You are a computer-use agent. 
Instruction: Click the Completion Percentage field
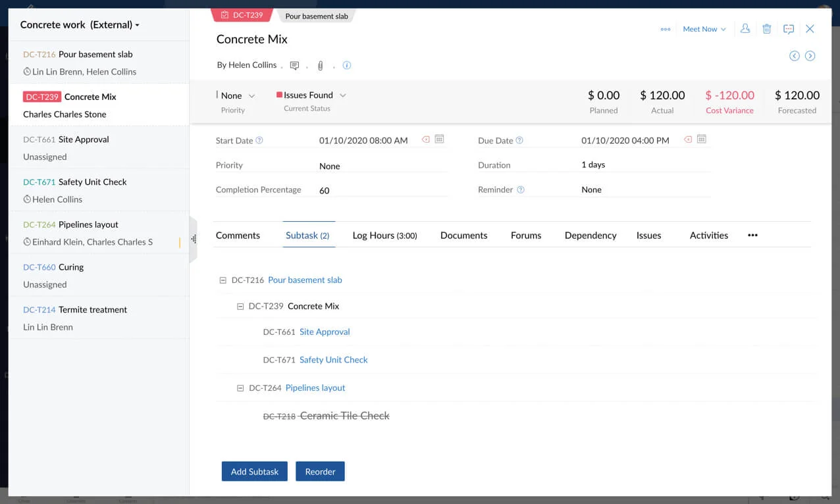point(382,191)
